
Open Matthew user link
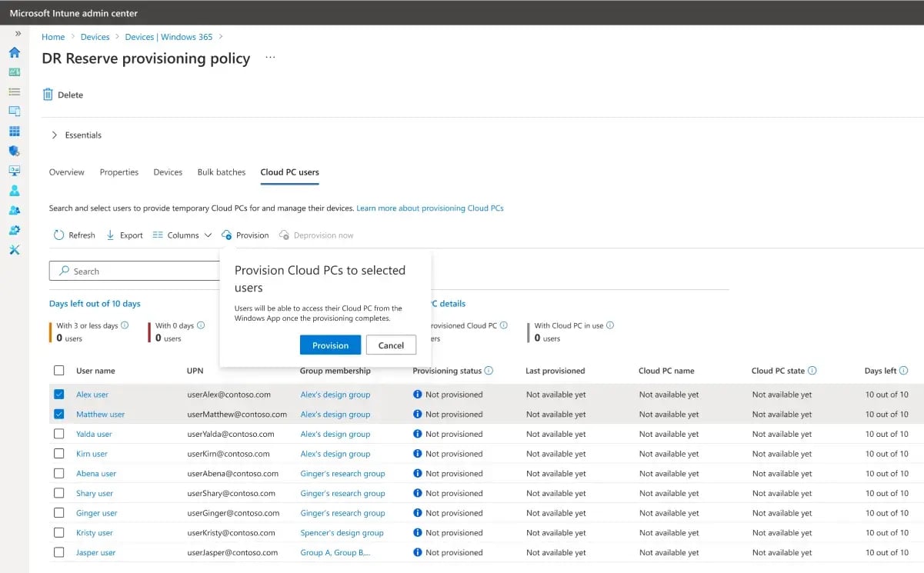[x=100, y=414]
